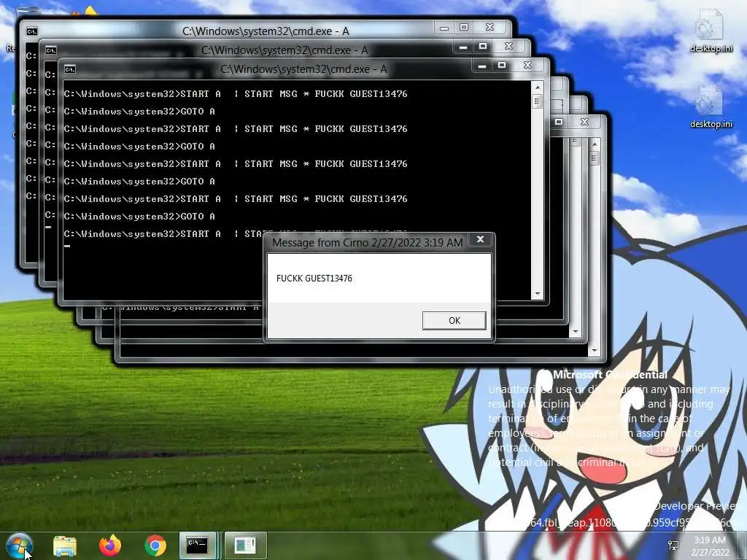Viewport: 747px width, 560px height.
Task: Click scroll-up arrow of frontmost cmd window
Action: [538, 87]
